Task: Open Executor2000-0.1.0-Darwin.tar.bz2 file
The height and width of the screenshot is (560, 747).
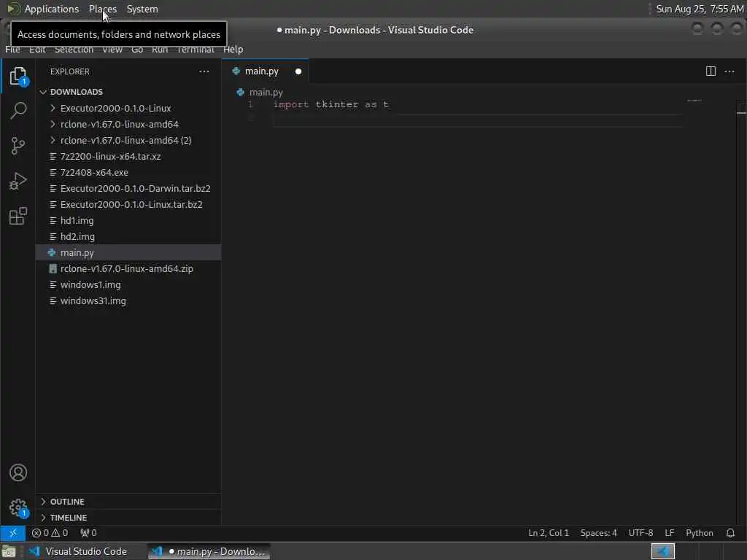Action: [x=128, y=189]
